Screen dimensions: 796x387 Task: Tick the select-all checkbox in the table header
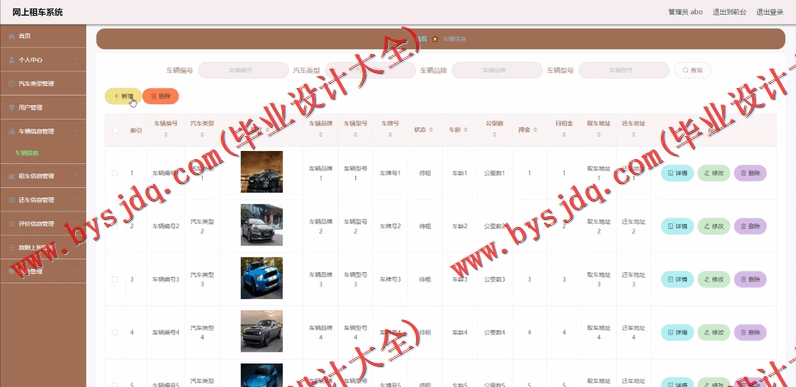[115, 131]
